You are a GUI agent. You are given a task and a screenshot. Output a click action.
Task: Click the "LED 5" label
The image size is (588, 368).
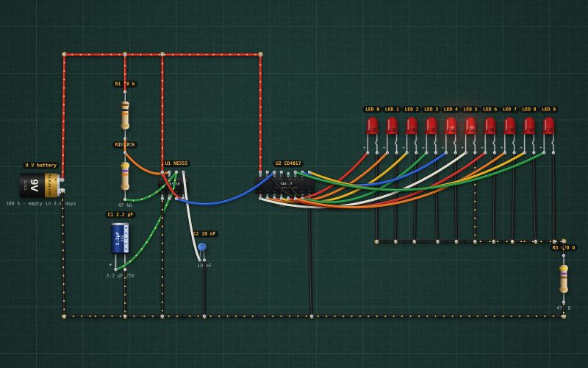470,109
